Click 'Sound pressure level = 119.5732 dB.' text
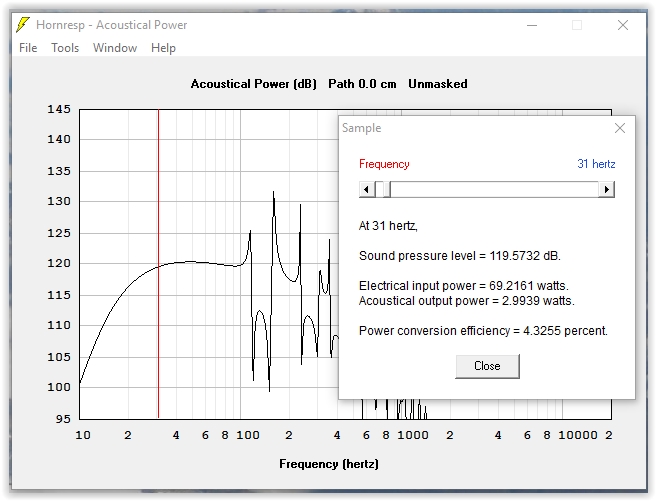The image size is (656, 501). pos(460,256)
